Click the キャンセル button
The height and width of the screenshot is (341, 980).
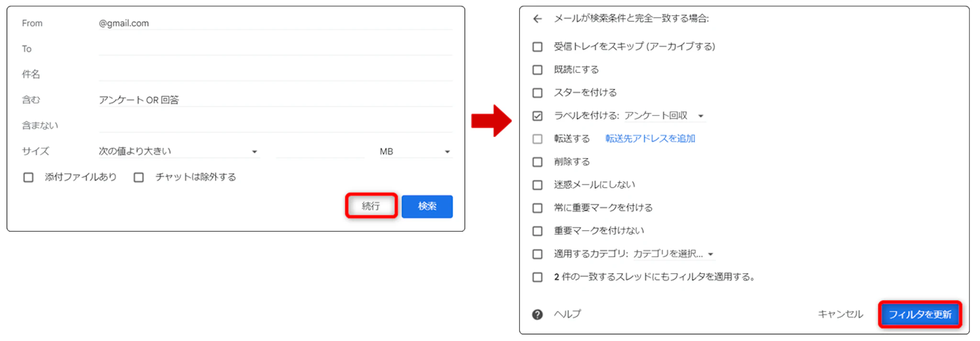coord(840,314)
